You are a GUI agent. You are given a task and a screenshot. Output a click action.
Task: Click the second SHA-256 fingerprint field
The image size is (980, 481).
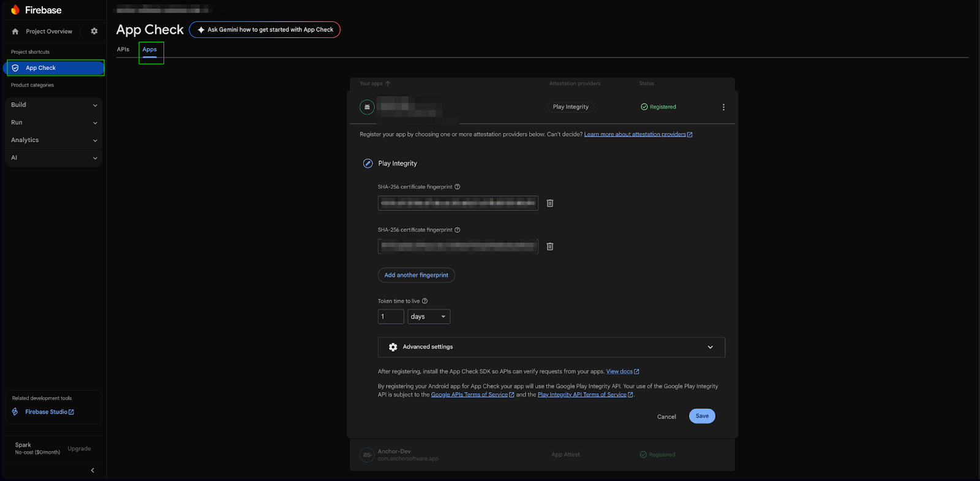[x=458, y=246]
